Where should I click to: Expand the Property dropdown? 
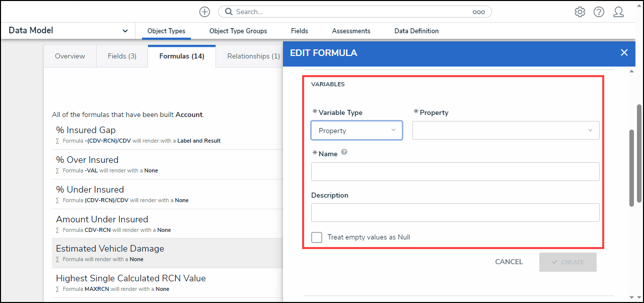point(506,131)
